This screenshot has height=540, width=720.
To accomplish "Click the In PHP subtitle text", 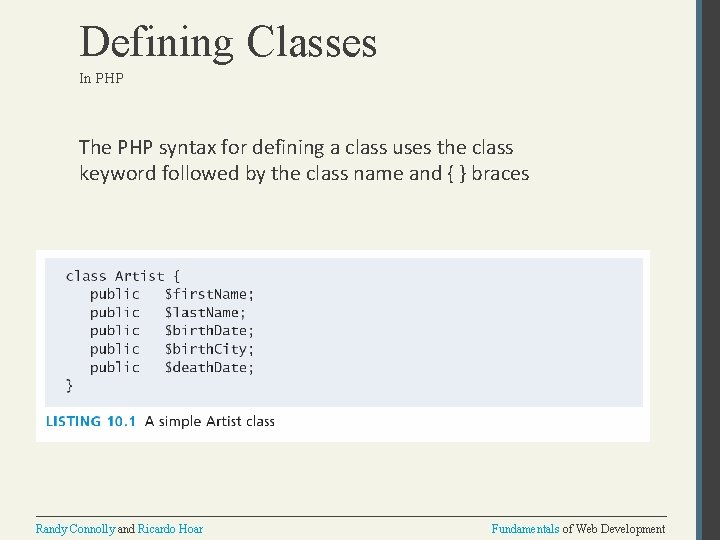I will tap(101, 78).
